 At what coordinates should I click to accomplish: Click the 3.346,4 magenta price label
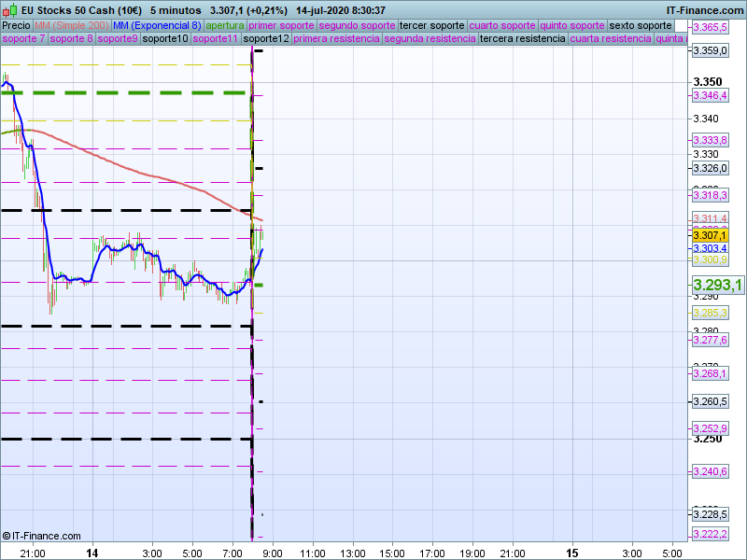710,95
